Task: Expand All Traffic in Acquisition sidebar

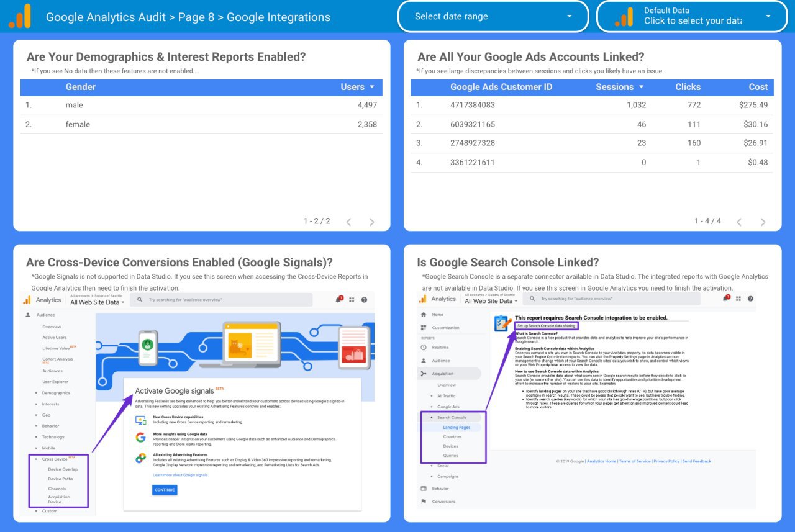Action: [432, 396]
